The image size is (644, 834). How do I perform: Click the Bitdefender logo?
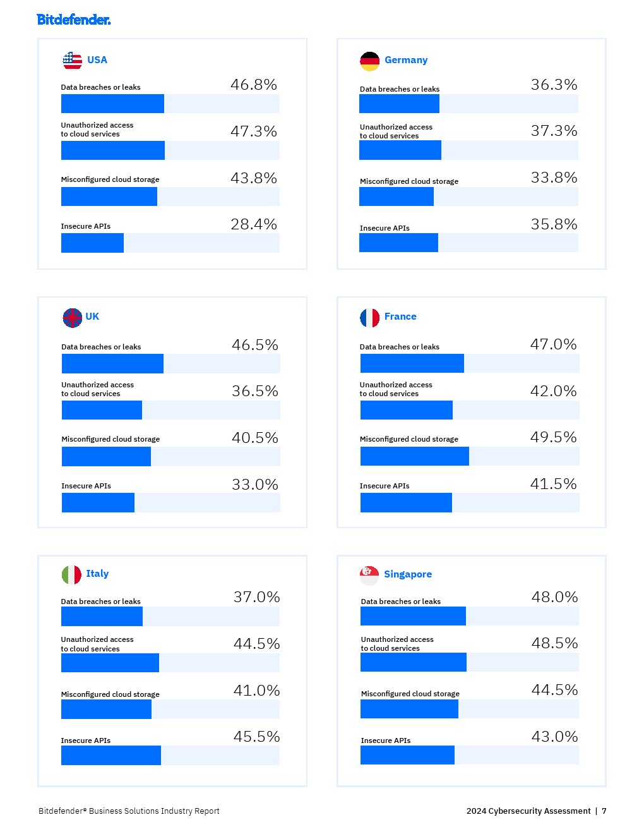[74, 20]
